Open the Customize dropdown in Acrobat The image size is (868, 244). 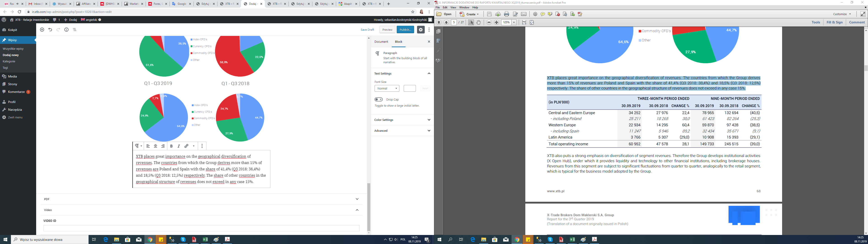pyautogui.click(x=842, y=14)
